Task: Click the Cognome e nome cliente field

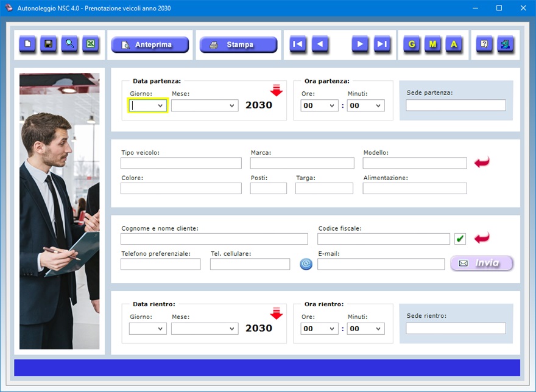Action: click(x=214, y=239)
